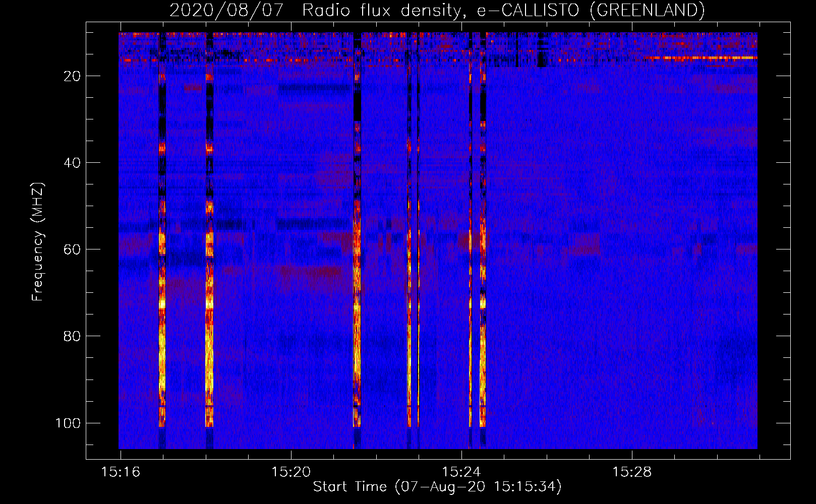Image resolution: width=816 pixels, height=504 pixels.
Task: Click the time tick label '15:28'
Action: click(632, 472)
